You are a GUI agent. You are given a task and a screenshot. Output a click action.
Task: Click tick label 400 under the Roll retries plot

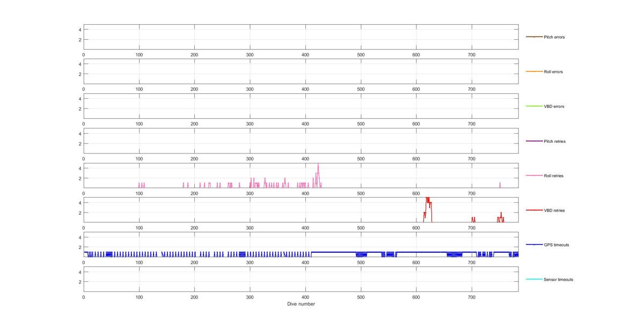[x=305, y=193]
